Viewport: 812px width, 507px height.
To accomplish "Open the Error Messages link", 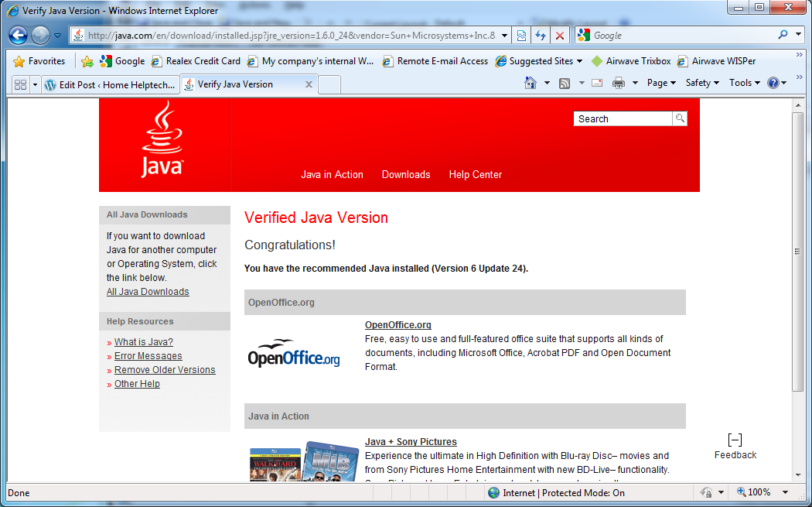I will [x=148, y=356].
